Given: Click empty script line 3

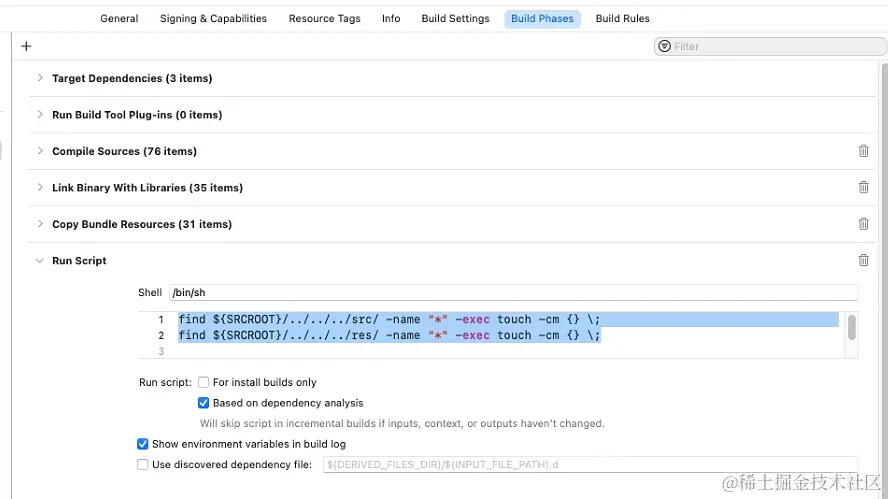Looking at the screenshot, I should [x=508, y=351].
